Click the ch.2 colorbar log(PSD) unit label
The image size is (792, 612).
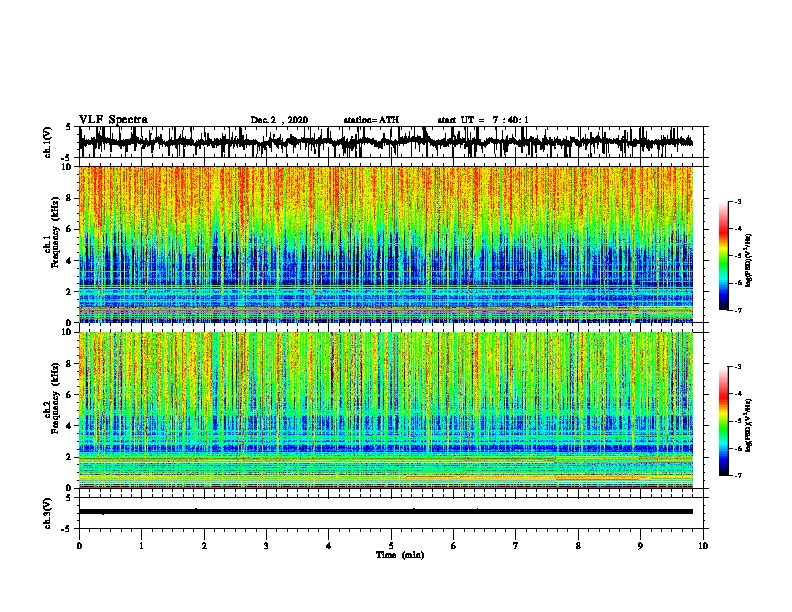[x=749, y=426]
